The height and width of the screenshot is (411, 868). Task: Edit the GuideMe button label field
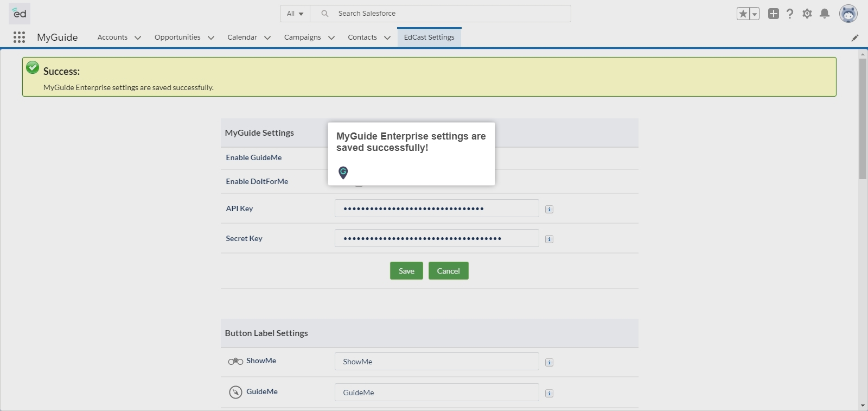pos(437,393)
